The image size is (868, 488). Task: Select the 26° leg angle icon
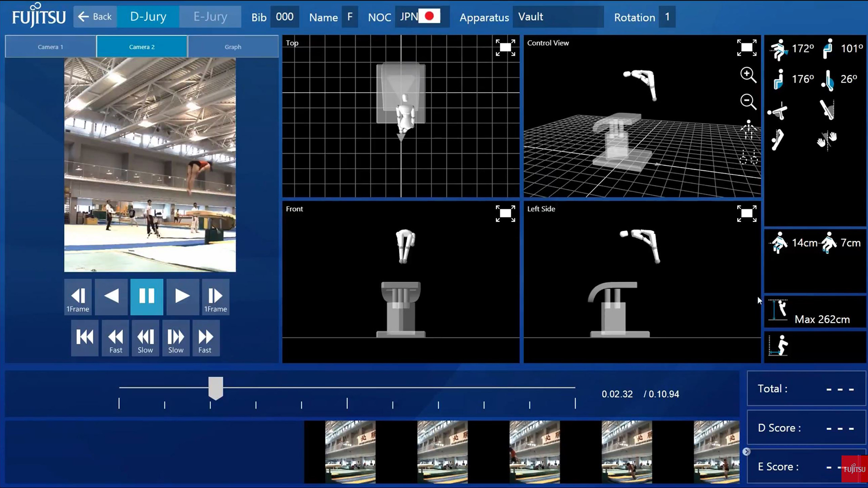pyautogui.click(x=828, y=80)
